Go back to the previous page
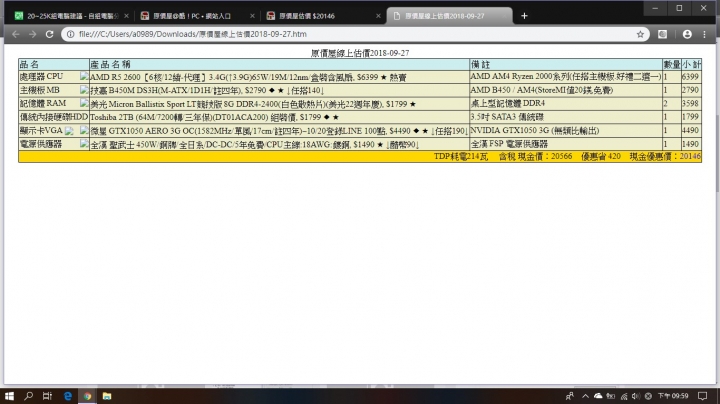The image size is (720, 404). point(16,34)
